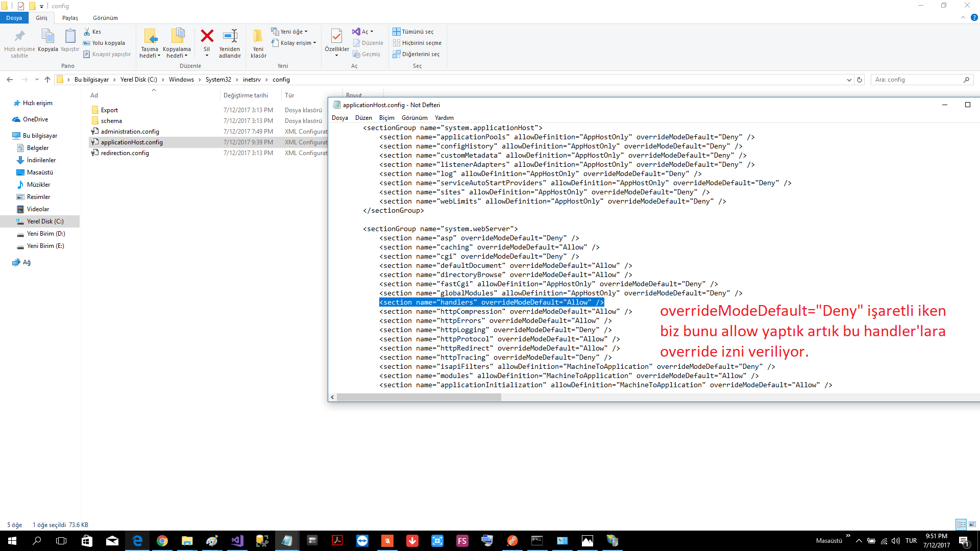Select the administration.config file
The height and width of the screenshot is (551, 980).
[130, 132]
